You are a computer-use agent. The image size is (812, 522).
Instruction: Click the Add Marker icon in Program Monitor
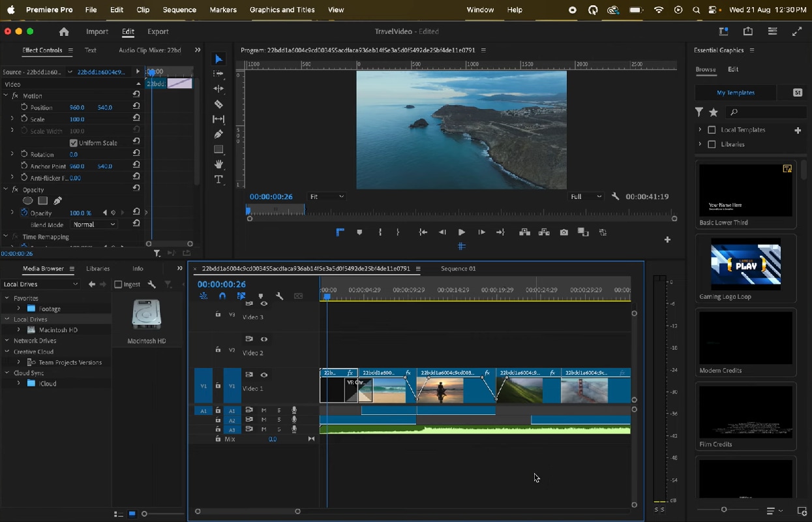[x=359, y=232]
